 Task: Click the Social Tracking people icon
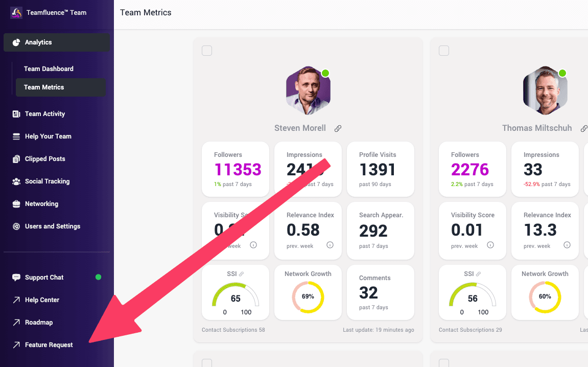pyautogui.click(x=16, y=181)
